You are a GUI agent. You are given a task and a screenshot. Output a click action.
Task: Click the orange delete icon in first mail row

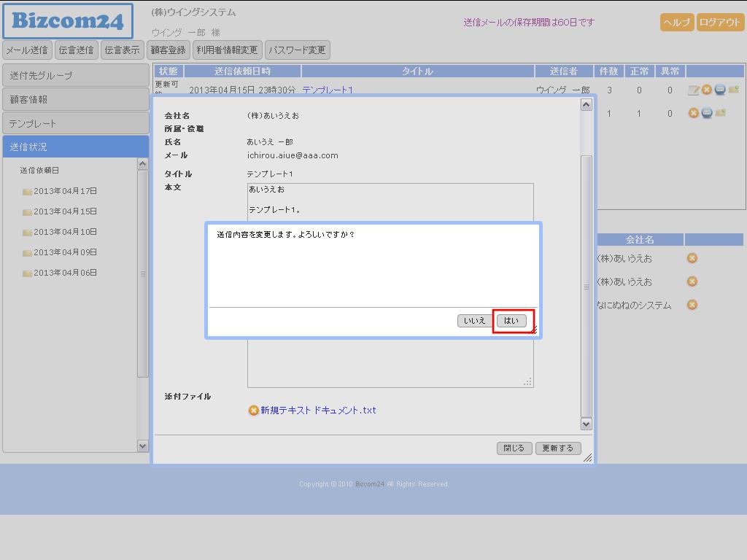(707, 90)
